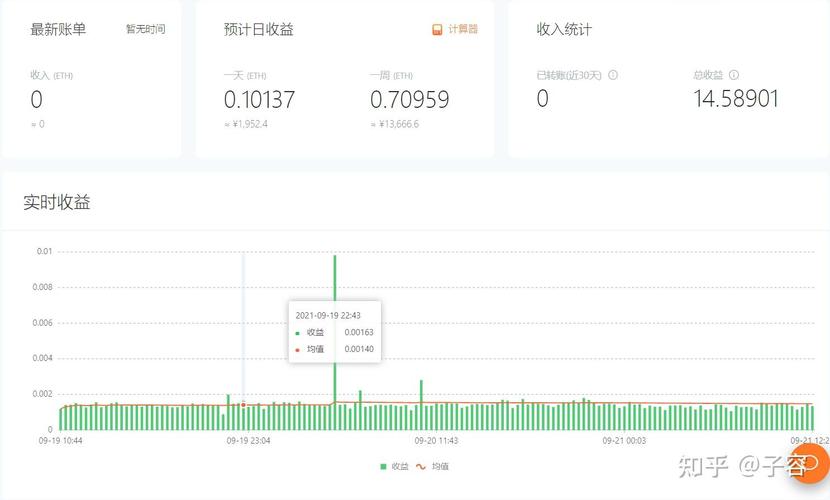Click red 均值 marker in the tooltip
The height and width of the screenshot is (500, 830).
(297, 350)
